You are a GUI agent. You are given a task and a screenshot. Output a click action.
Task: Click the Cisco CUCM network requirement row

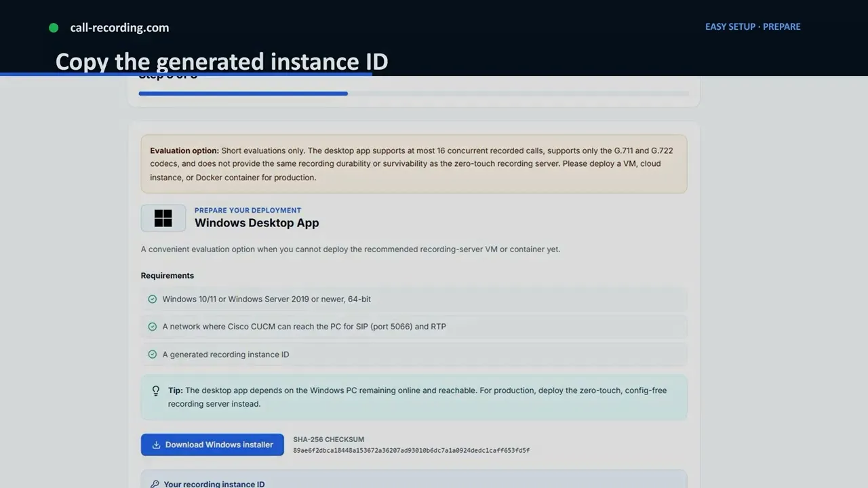coord(414,327)
